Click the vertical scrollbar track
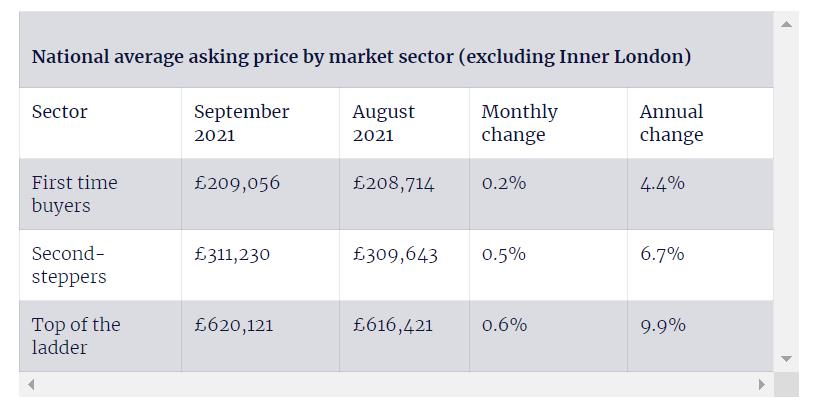Image resolution: width=821 pixels, height=404 pixels. click(x=786, y=190)
